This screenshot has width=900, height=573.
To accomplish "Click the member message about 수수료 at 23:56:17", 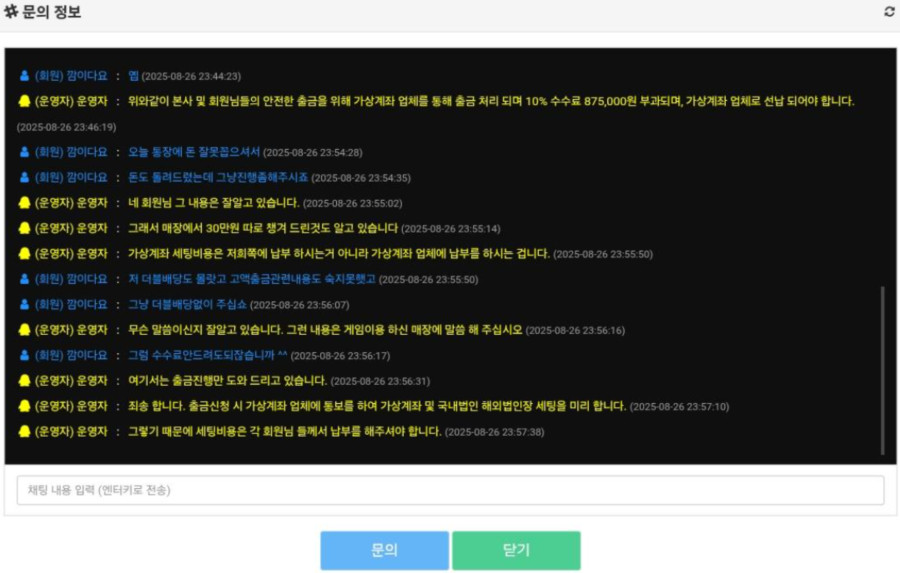I will click(x=207, y=355).
